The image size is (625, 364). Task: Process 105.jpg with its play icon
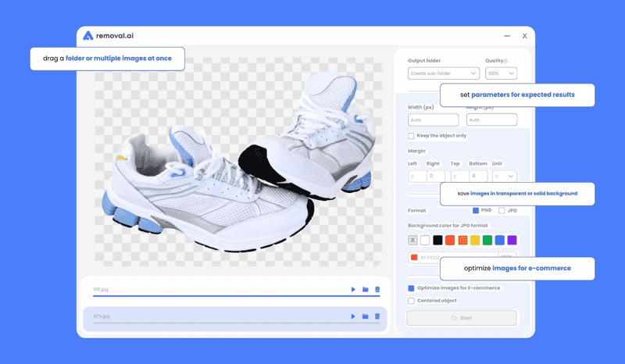click(x=353, y=290)
